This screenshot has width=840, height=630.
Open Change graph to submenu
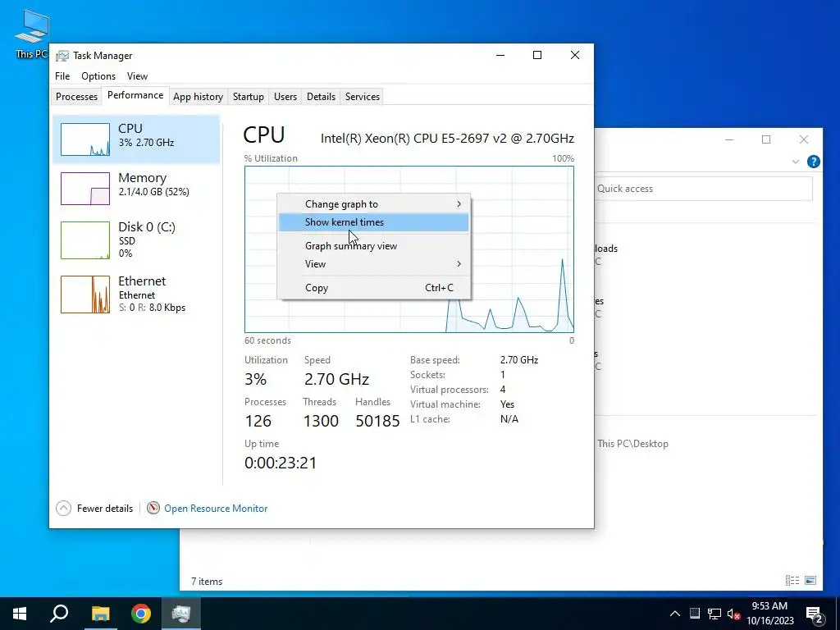(373, 204)
